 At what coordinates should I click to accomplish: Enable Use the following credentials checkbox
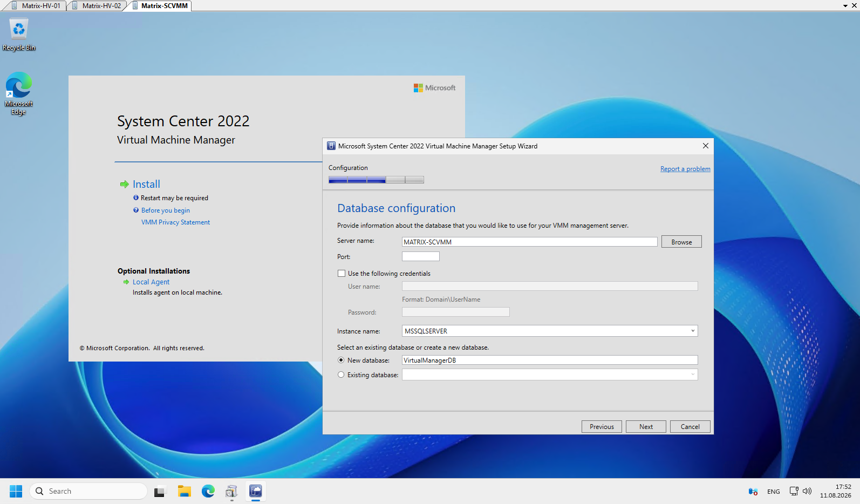[x=342, y=274]
